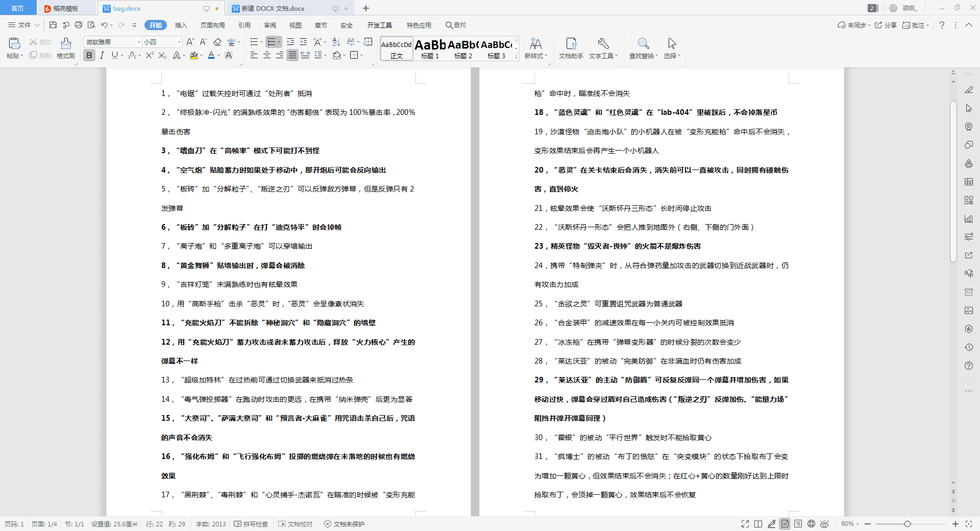Click the Paste clipboard icon
The height and width of the screenshot is (531, 980).
14,43
